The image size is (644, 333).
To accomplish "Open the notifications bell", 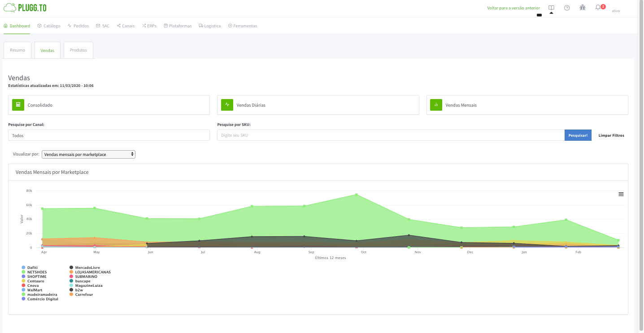I will pos(598,8).
